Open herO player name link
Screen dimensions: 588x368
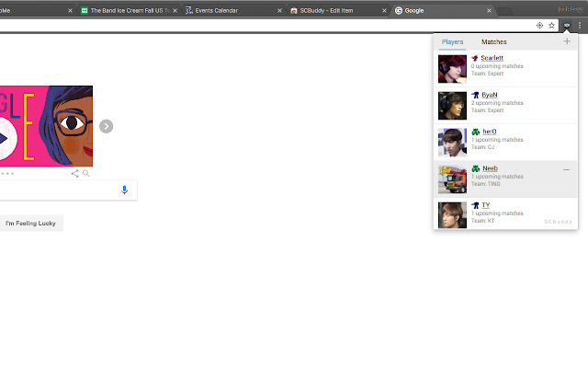pyautogui.click(x=490, y=132)
